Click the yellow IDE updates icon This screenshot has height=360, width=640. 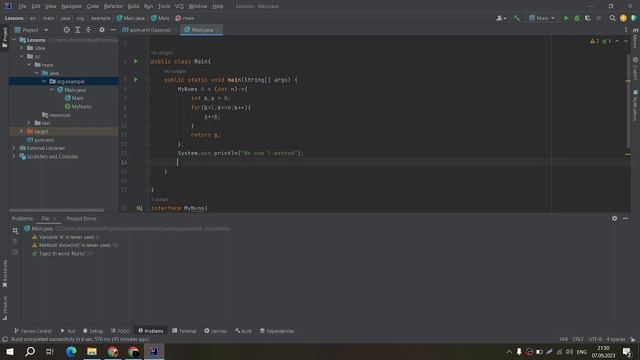pos(623,18)
